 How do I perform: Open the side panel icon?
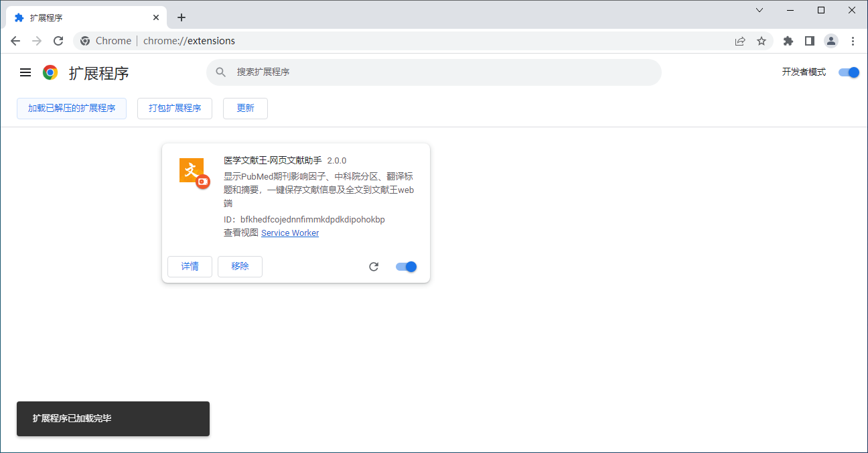[x=810, y=41]
